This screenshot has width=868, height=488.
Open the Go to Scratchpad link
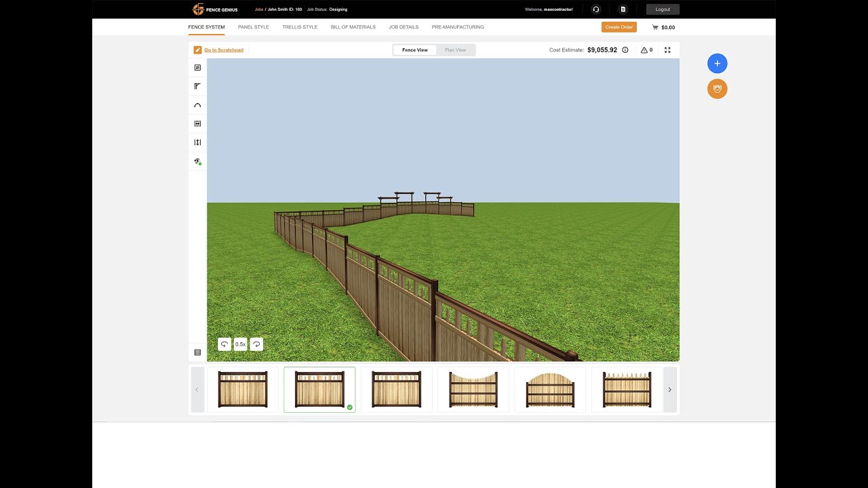(224, 50)
